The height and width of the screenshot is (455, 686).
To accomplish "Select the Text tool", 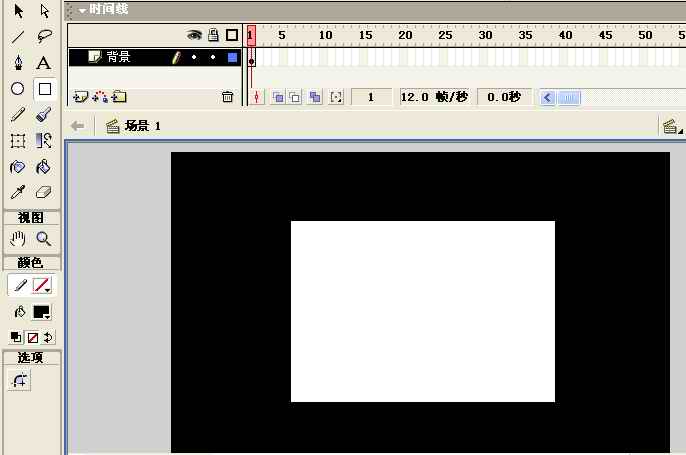I will tap(43, 62).
